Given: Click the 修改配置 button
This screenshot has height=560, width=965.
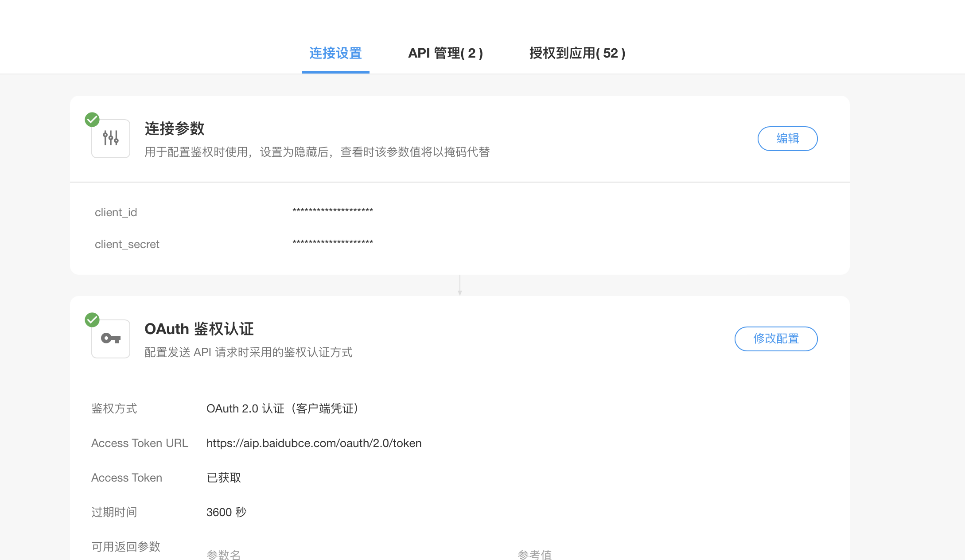Looking at the screenshot, I should click(x=776, y=339).
